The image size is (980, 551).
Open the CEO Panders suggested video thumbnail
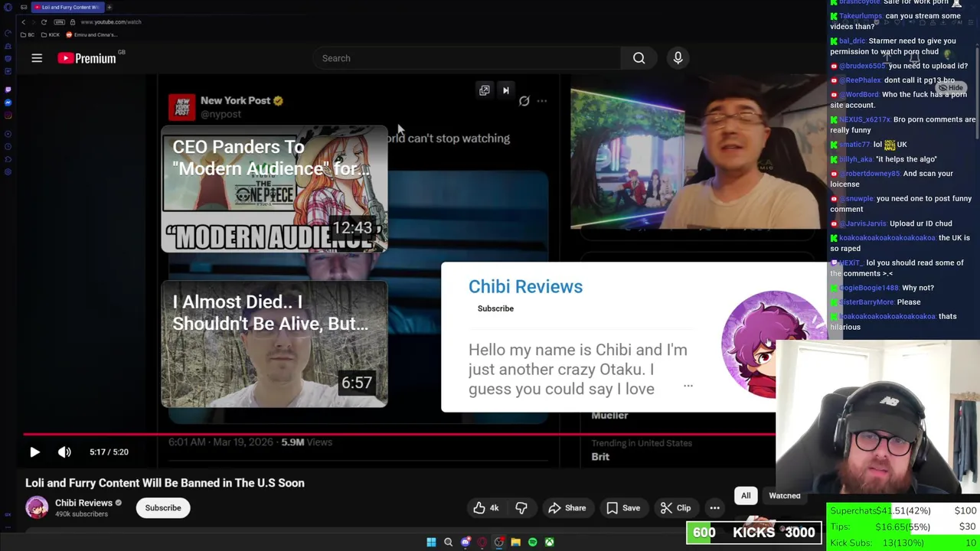click(274, 189)
